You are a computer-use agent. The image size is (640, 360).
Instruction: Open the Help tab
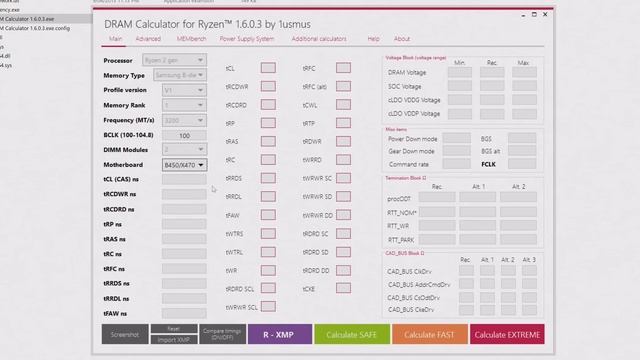[x=373, y=39]
